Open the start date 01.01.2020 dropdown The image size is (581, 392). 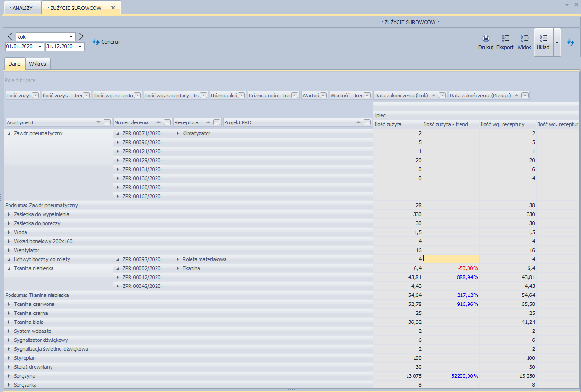click(40, 47)
